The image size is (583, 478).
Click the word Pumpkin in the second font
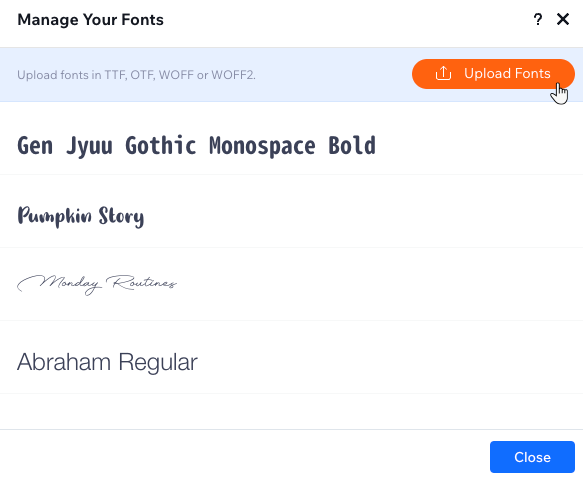pyautogui.click(x=54, y=216)
